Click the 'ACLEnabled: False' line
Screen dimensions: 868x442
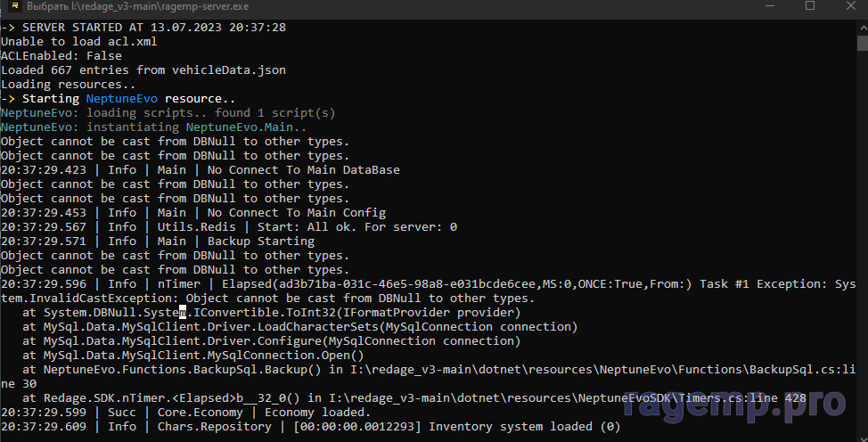click(61, 56)
